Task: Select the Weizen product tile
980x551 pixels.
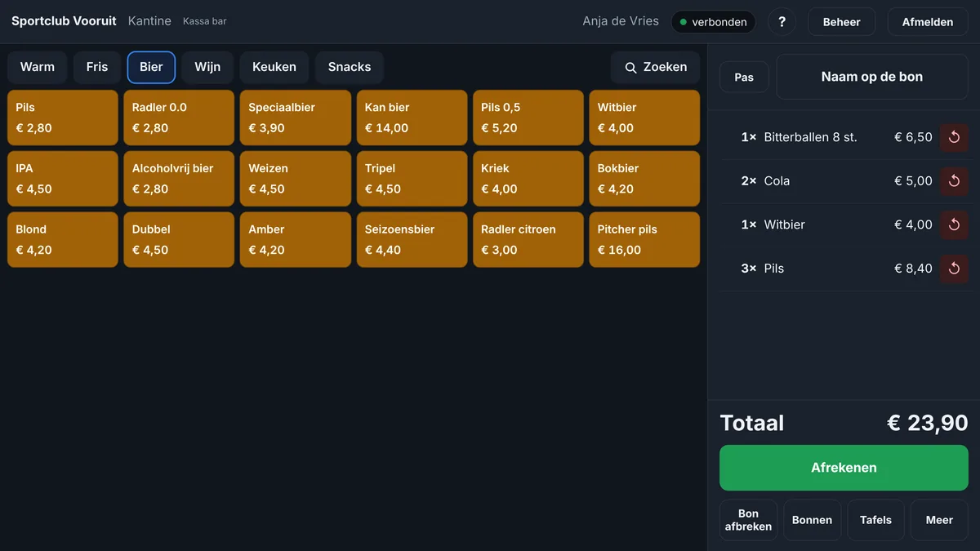Action: (296, 179)
